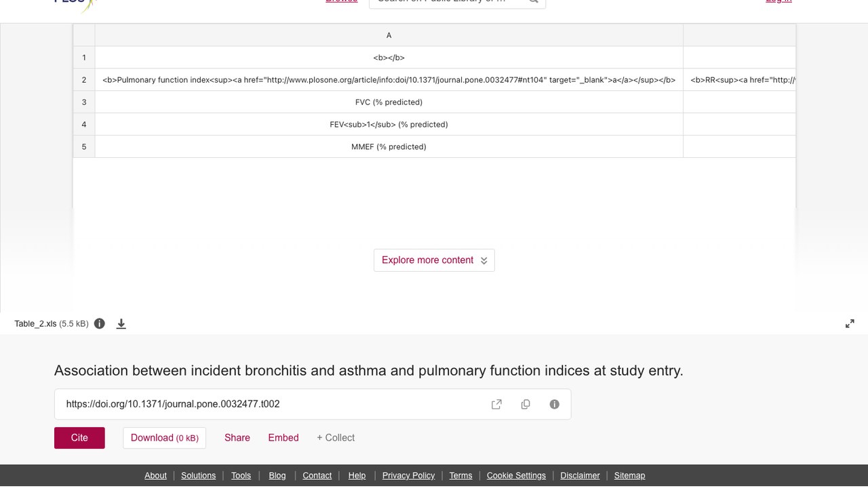Download Table_2.xls using the arrow icon
868x488 pixels.
pyautogui.click(x=121, y=324)
